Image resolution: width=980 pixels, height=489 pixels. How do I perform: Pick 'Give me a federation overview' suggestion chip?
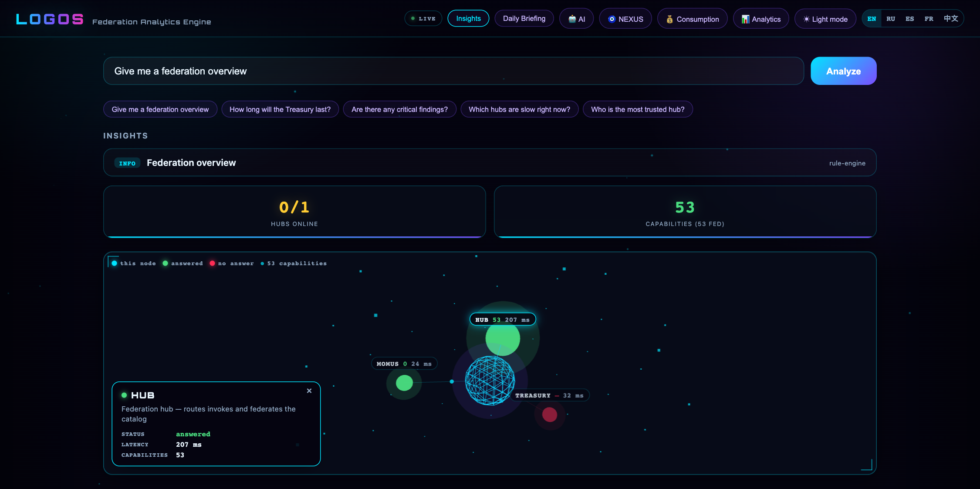coord(160,109)
